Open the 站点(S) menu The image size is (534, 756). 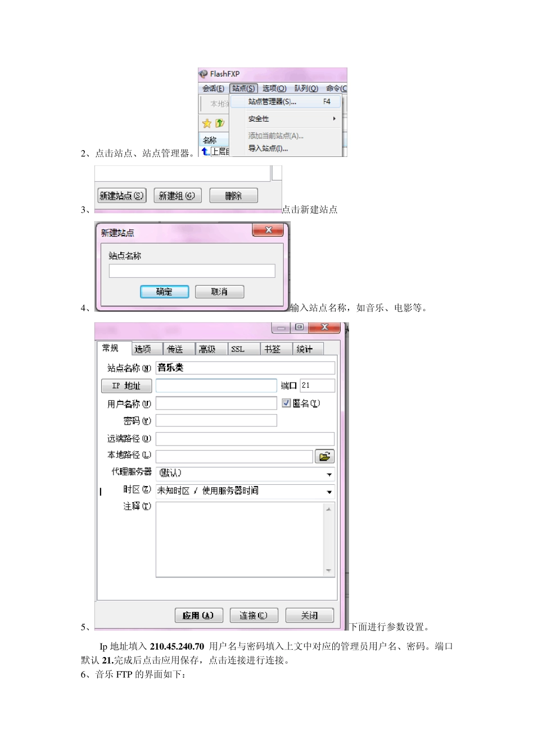[x=243, y=88]
